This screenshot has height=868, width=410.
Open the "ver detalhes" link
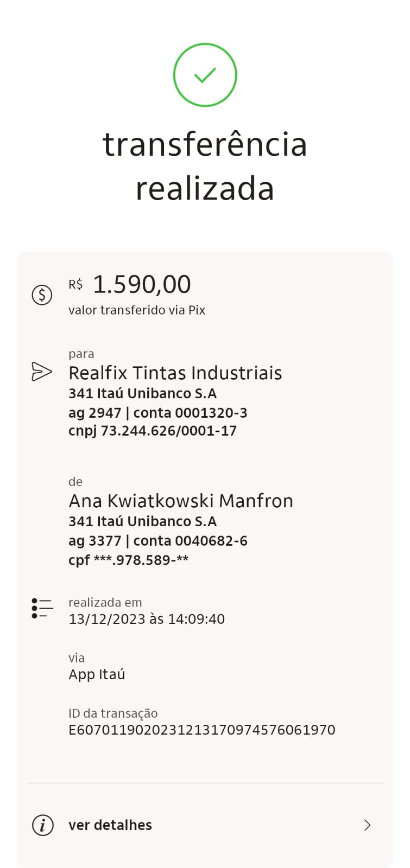[x=110, y=825]
